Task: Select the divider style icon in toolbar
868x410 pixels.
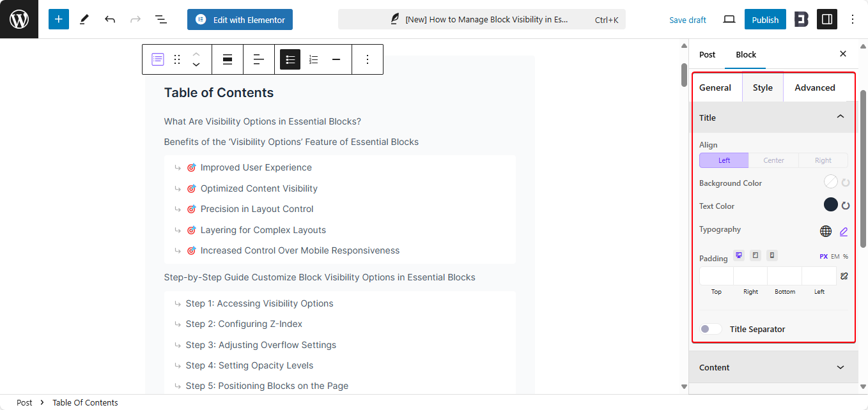Action: (x=336, y=59)
